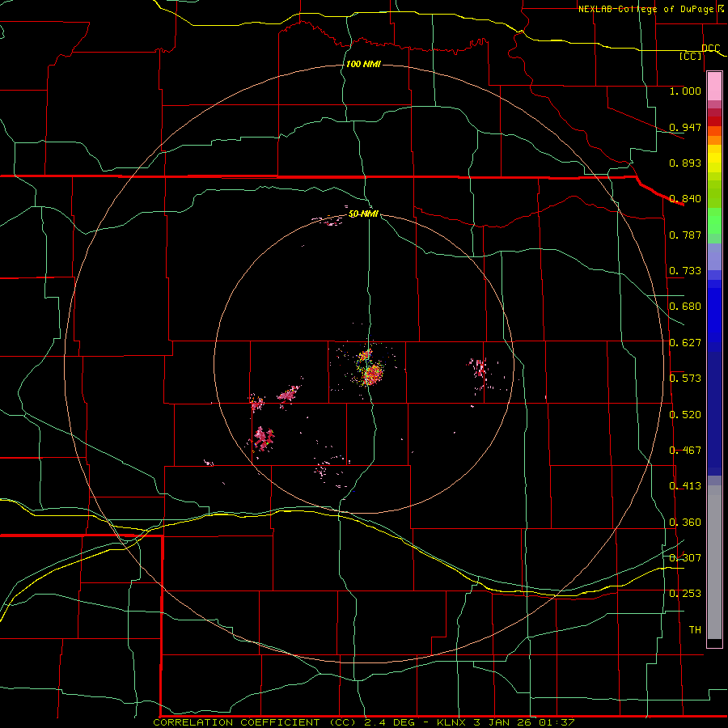Click the 3 JAN 26 date text

pos(502,722)
